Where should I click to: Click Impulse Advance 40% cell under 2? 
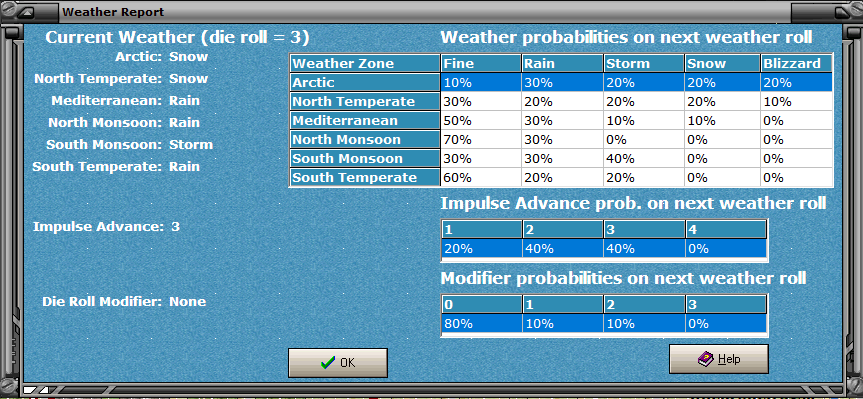pyautogui.click(x=562, y=248)
